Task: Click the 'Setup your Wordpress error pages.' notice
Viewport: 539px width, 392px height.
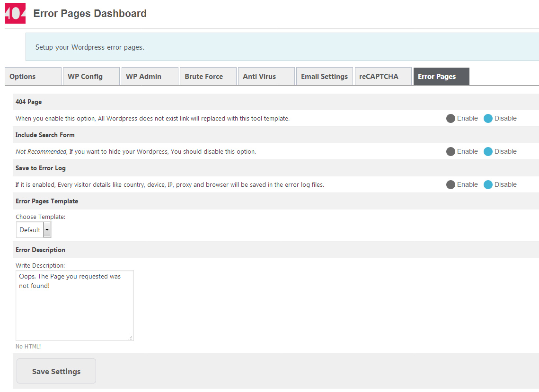Action: [282, 47]
